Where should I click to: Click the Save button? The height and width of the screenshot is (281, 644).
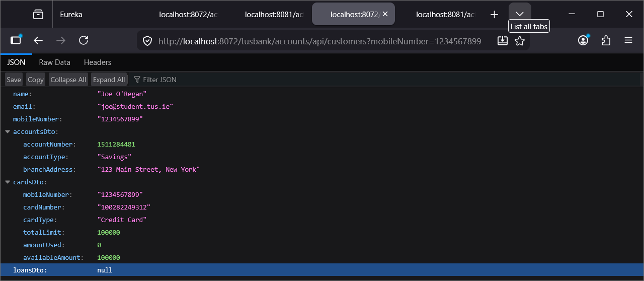14,80
